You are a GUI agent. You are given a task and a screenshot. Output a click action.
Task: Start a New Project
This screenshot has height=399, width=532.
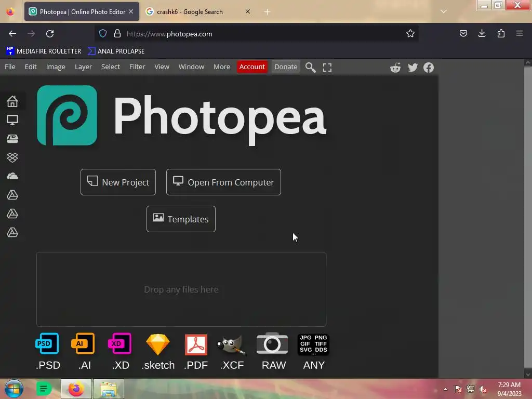coord(118,182)
